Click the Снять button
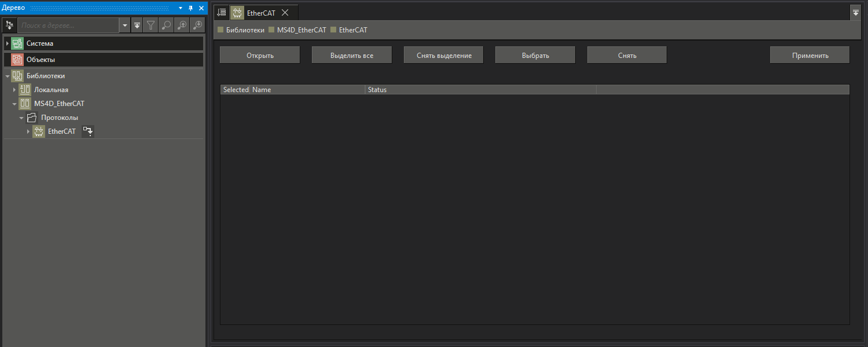The width and height of the screenshot is (868, 347). tap(627, 55)
